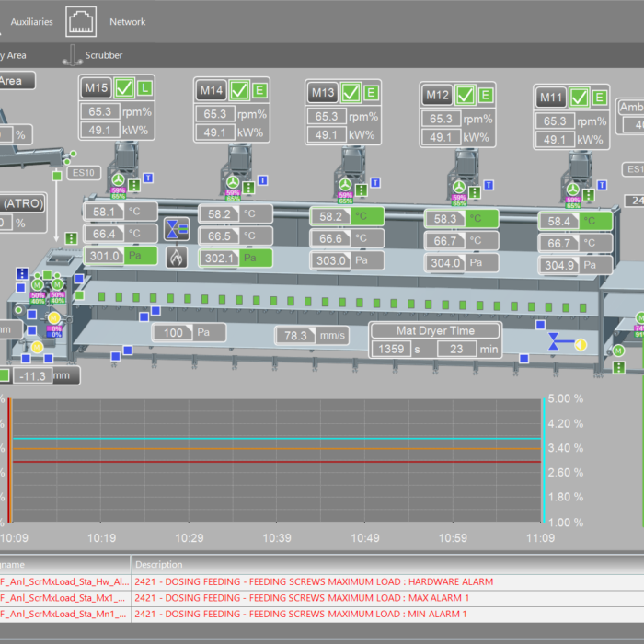Screen dimensions: 644x644
Task: Select the 78.3 mm/s speed field
Action: pos(295,336)
